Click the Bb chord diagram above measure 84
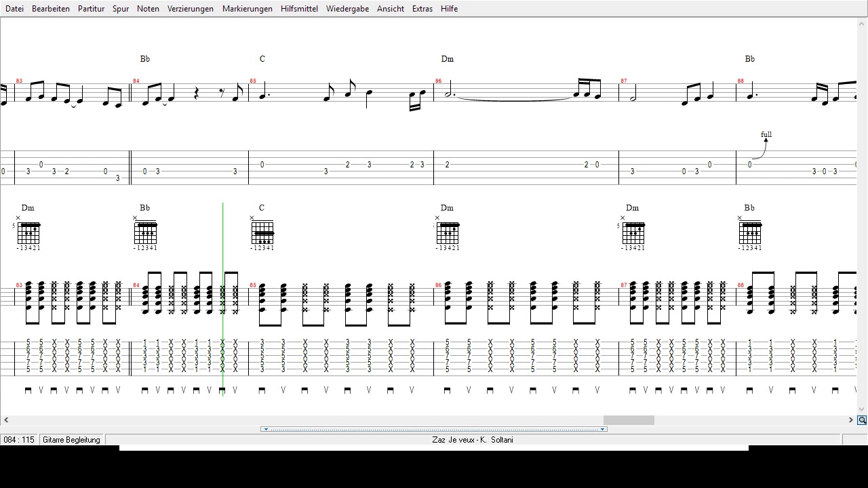Screen dimensions: 868x488 tap(145, 233)
